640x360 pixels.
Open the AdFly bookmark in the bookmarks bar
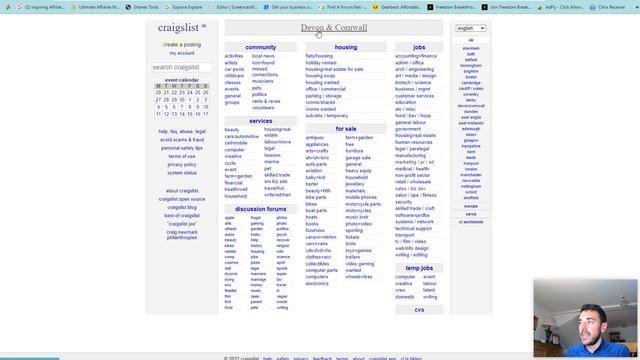click(562, 7)
